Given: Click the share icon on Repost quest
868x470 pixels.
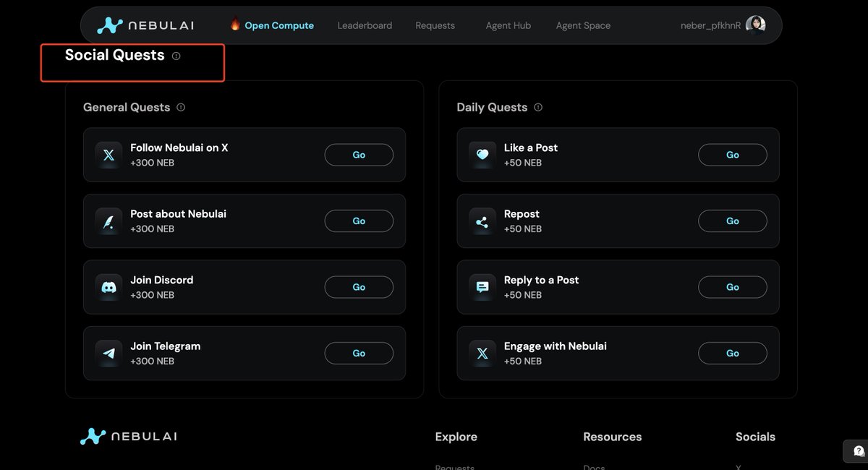Looking at the screenshot, I should 482,221.
